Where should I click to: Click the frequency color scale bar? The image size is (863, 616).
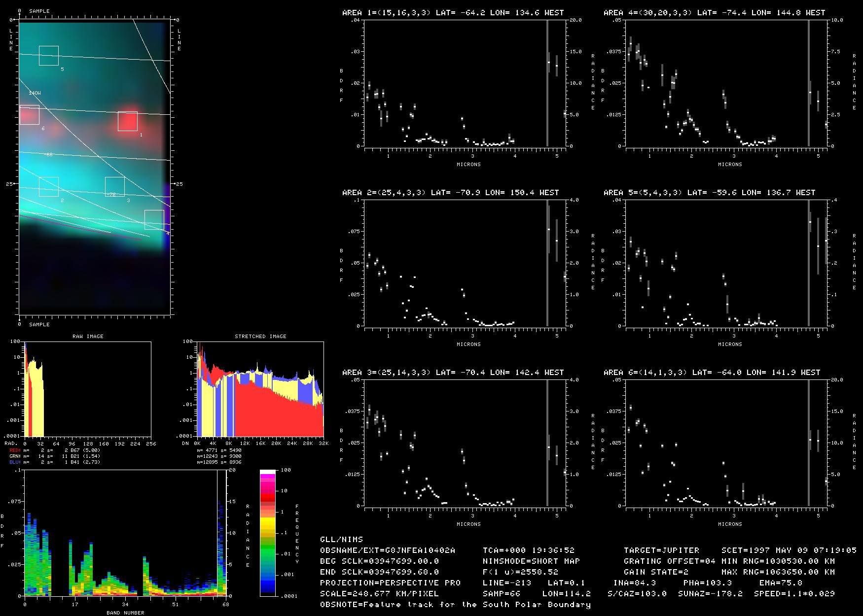tap(268, 533)
